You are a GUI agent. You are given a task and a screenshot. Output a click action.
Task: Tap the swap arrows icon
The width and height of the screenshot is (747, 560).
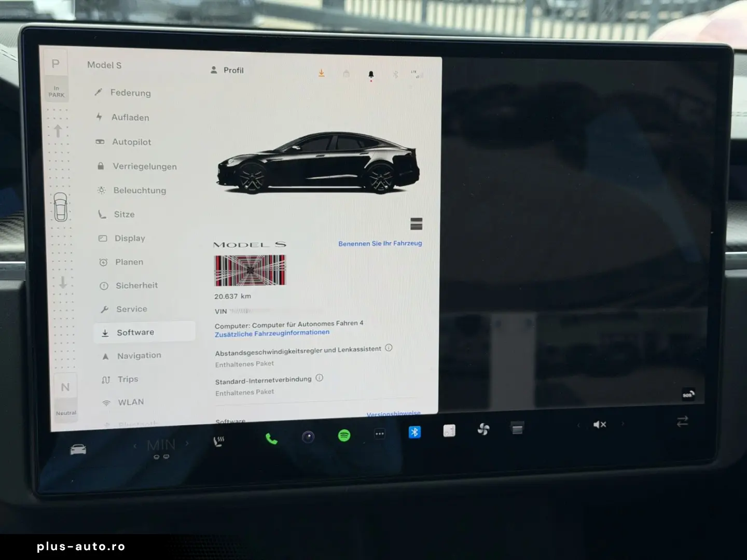(682, 422)
